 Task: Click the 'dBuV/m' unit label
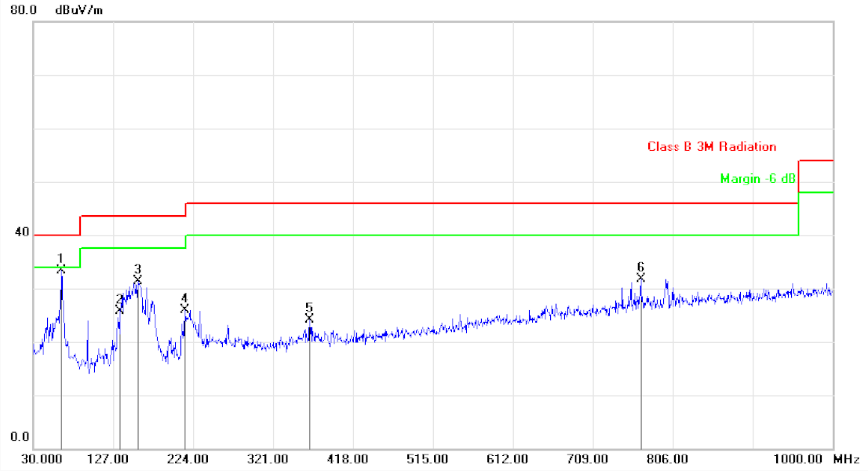79,10
